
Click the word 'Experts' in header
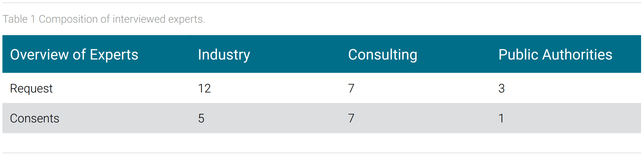pos(114,55)
